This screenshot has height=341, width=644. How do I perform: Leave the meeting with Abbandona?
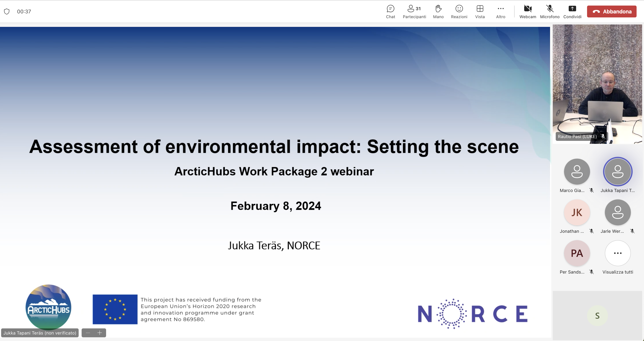(x=612, y=11)
